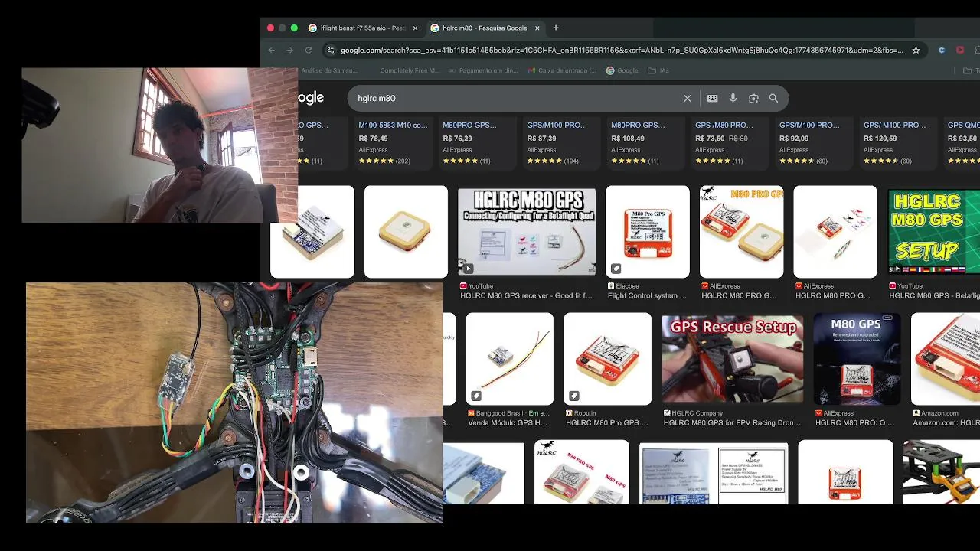
Task: Click the tag icon on Robu.in image
Action: [x=573, y=396]
